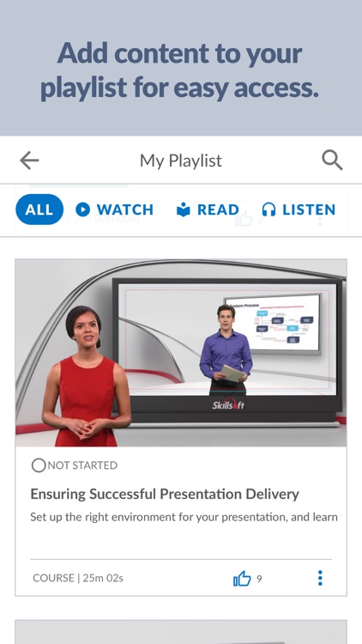
Task: Open the three-dot menu on course card
Action: [320, 578]
